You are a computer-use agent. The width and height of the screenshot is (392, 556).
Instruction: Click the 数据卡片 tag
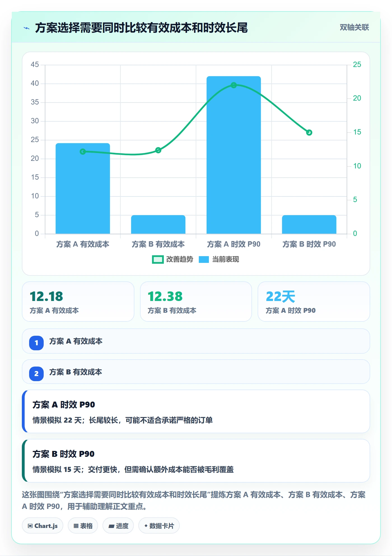(159, 526)
